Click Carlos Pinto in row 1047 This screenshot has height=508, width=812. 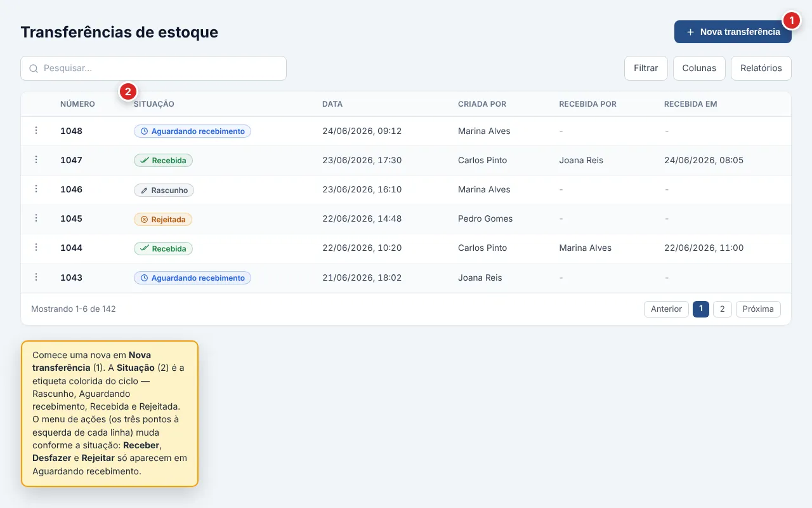482,160
